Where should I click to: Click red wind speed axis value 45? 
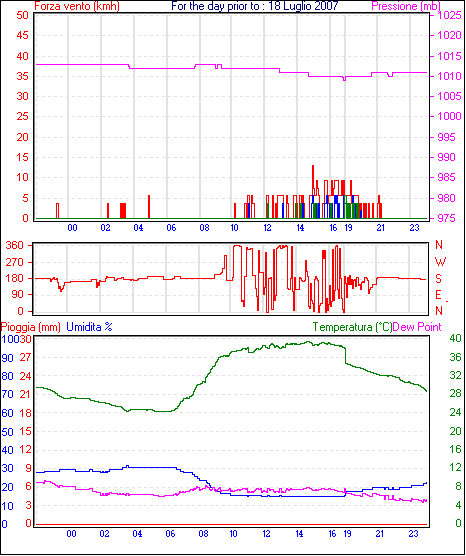[22, 35]
